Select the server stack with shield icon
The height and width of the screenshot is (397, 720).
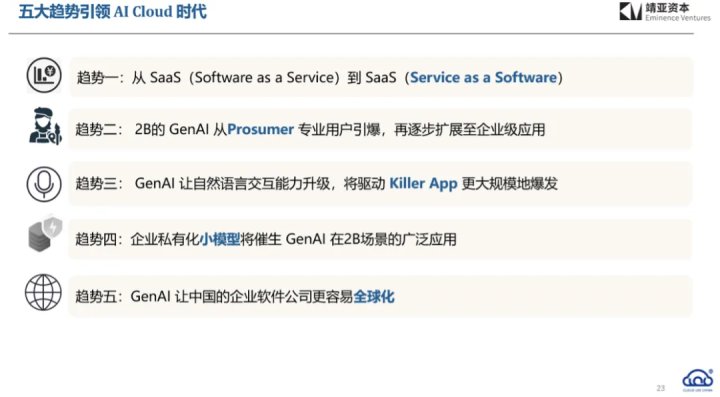[45, 234]
